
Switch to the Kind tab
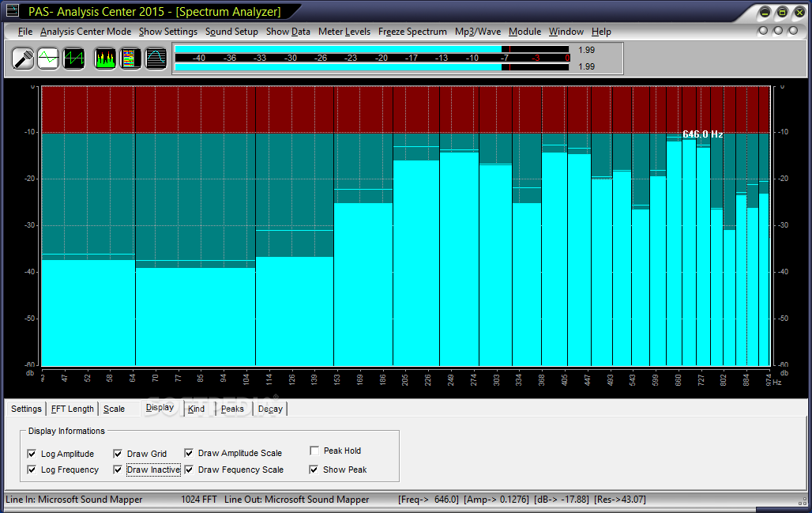pos(196,409)
